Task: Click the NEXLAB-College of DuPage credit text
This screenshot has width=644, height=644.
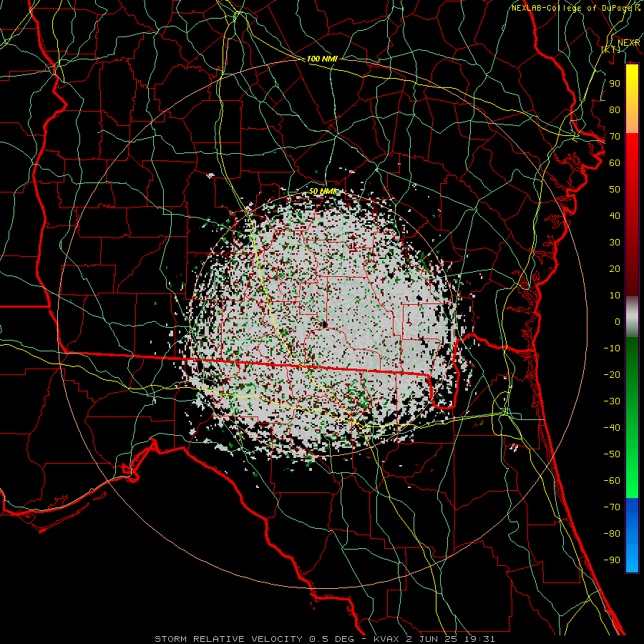Action: click(x=572, y=8)
